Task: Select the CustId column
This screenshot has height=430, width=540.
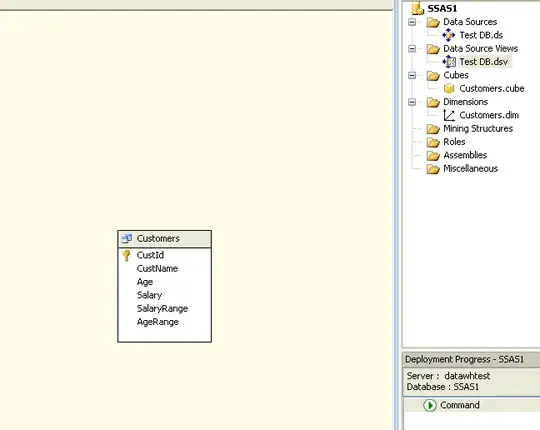Action: [x=150, y=255]
